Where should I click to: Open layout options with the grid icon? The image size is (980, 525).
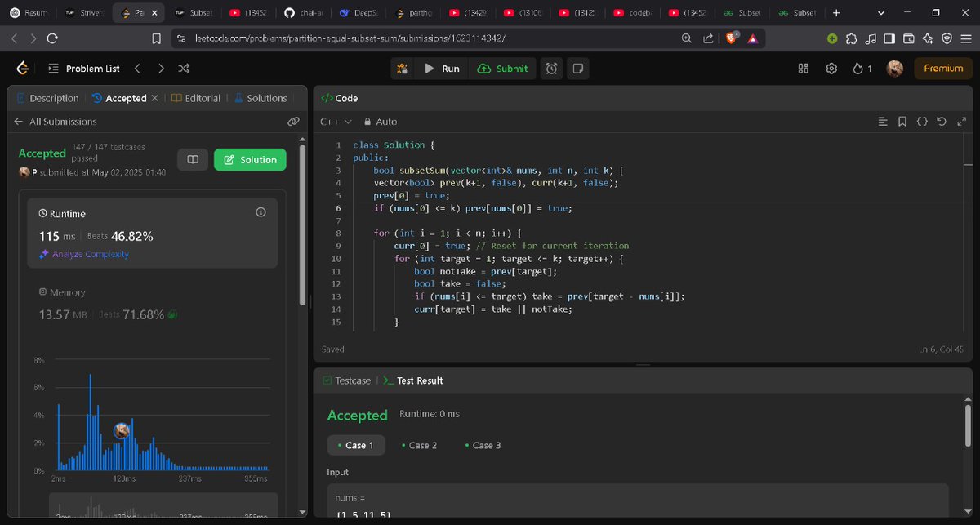coord(803,69)
